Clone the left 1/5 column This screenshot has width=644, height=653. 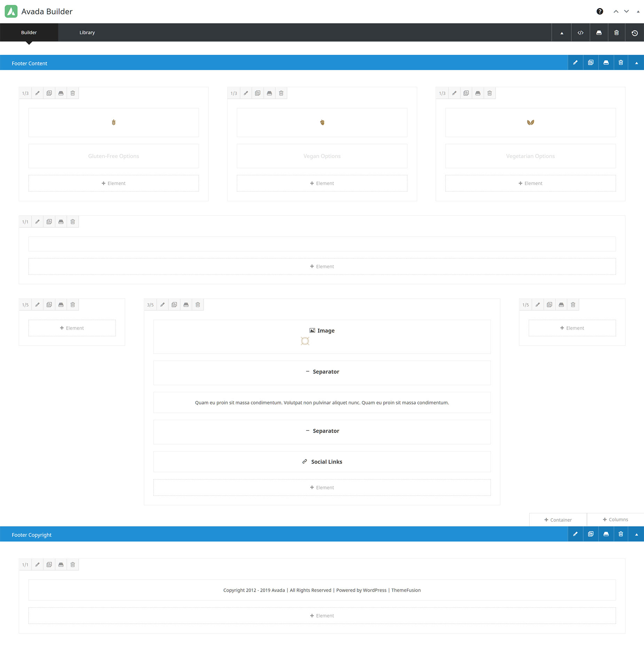49,305
